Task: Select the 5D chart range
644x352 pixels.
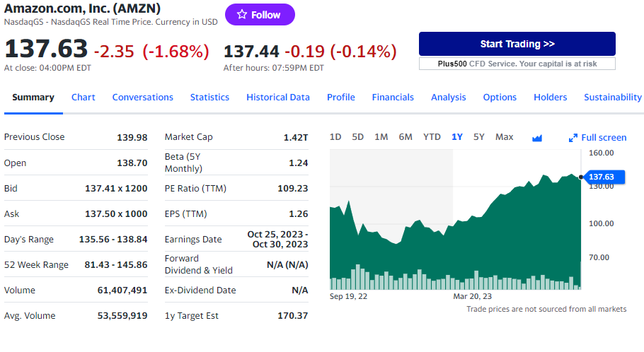Action: (357, 137)
